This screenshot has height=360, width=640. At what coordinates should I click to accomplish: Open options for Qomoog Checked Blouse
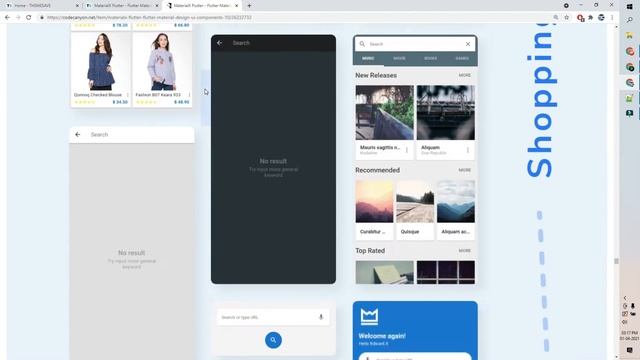click(128, 95)
